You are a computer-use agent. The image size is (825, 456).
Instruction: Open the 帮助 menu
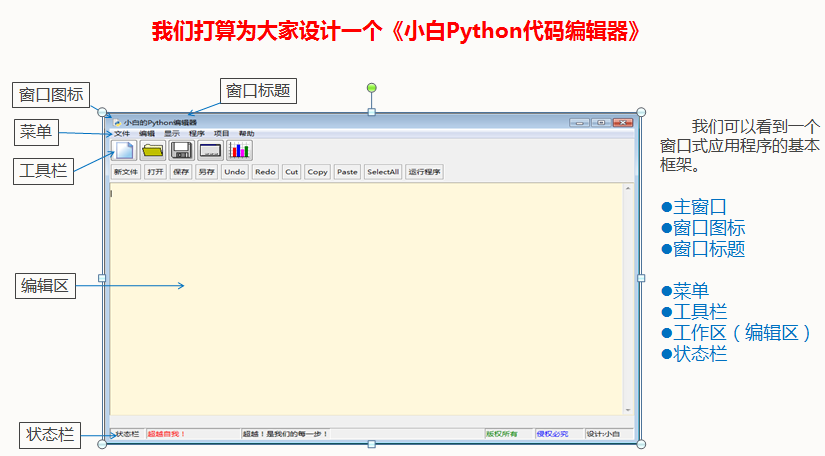tap(246, 134)
